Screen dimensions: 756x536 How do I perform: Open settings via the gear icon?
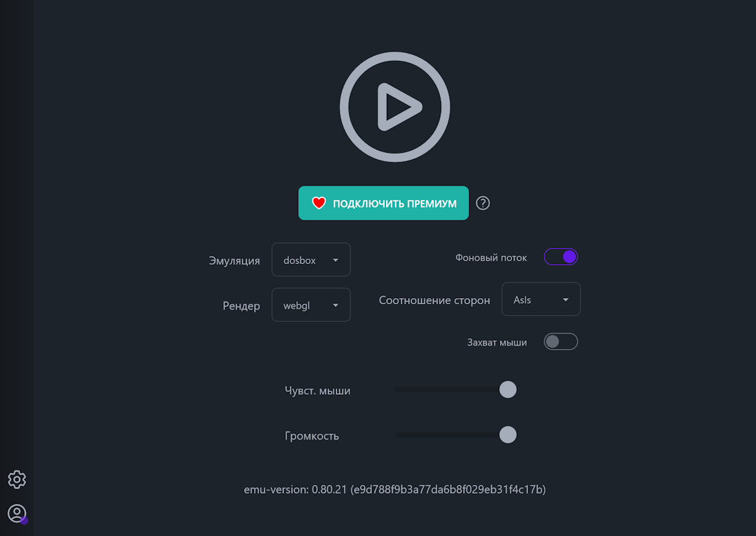pos(17,480)
